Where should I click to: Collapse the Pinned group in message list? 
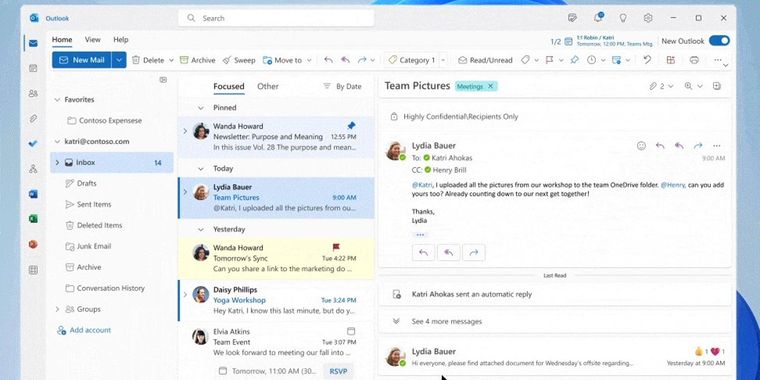(201, 108)
